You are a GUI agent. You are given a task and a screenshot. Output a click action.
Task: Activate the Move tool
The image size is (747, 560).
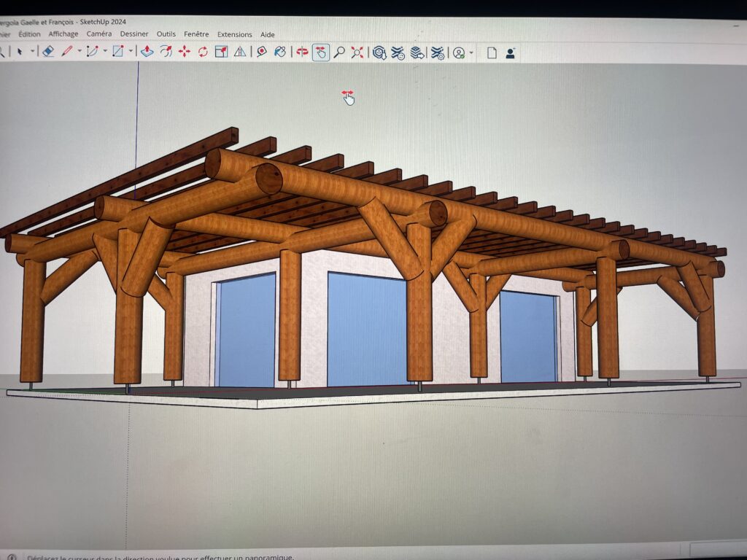pos(183,52)
